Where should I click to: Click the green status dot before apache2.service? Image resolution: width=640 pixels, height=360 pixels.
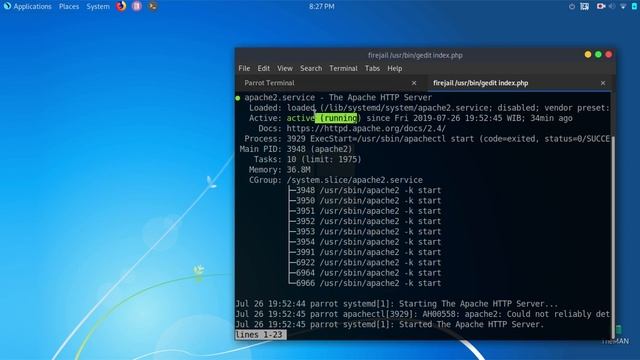tap(238, 98)
